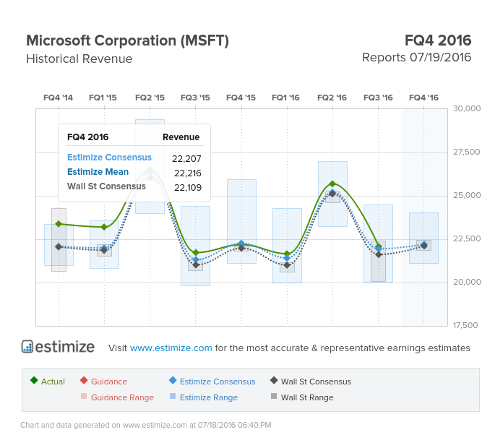Click the chart generated timestamp footer text
Viewport: 495px width, 448px height.
tap(145, 425)
